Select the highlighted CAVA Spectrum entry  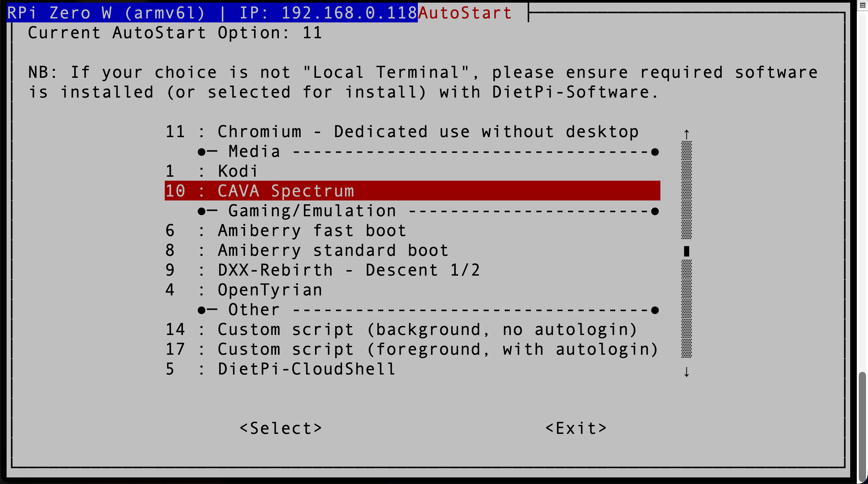(x=412, y=191)
